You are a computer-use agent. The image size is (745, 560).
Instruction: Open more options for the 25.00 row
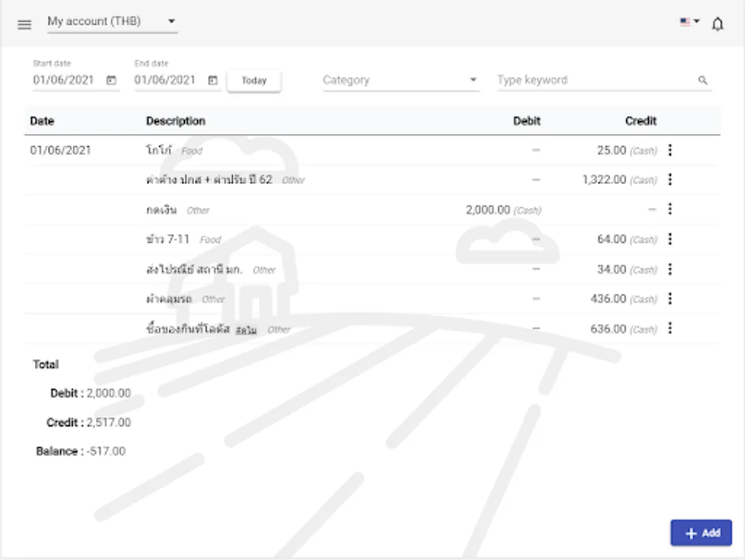click(670, 150)
